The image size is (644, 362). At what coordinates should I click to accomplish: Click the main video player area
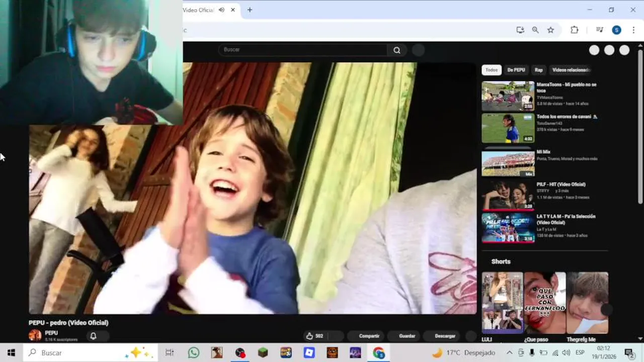click(x=253, y=189)
